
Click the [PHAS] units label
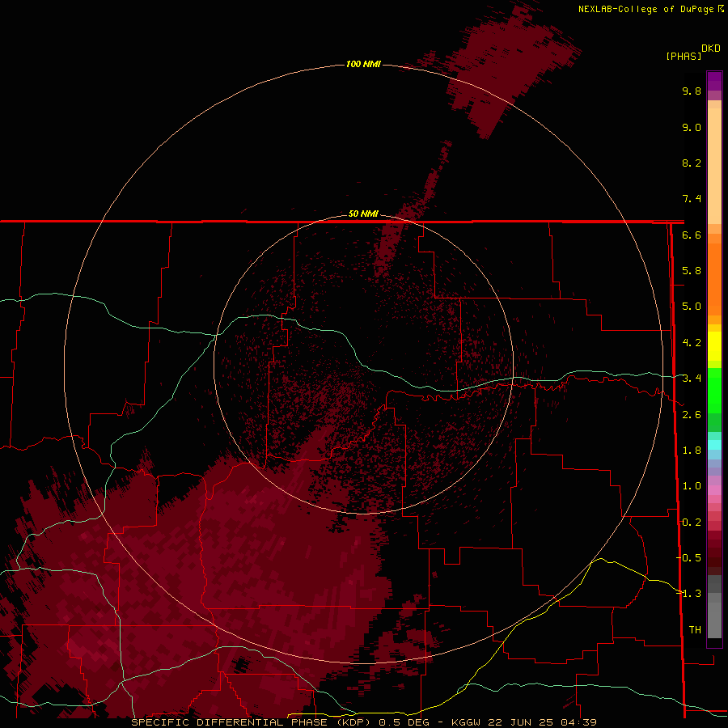pyautogui.click(x=684, y=56)
